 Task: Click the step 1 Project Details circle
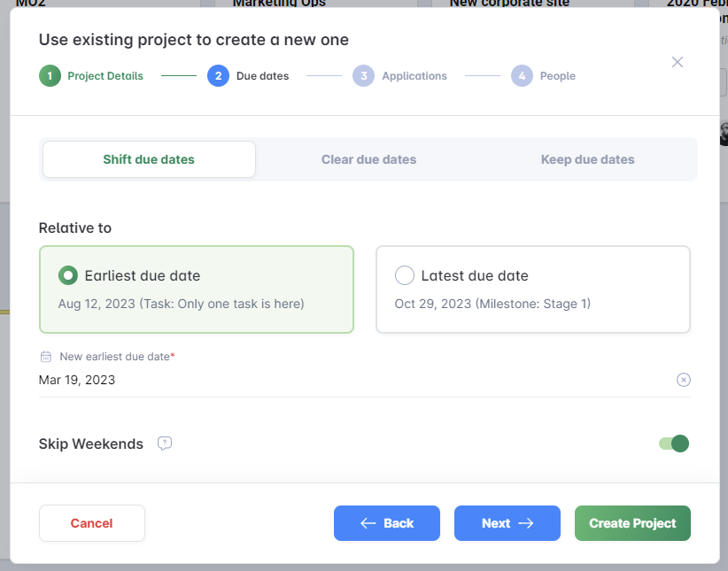pos(50,76)
